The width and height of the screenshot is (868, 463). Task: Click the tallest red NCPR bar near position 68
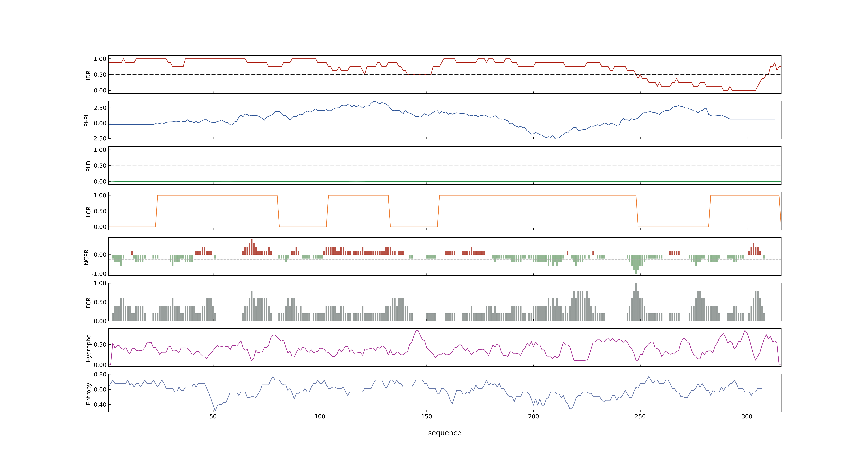pos(251,247)
